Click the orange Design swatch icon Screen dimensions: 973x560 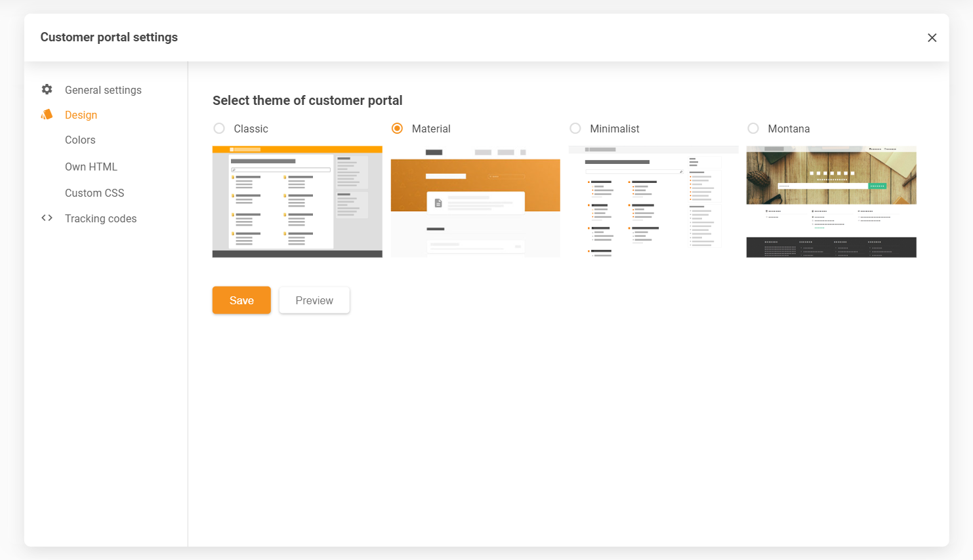47,115
